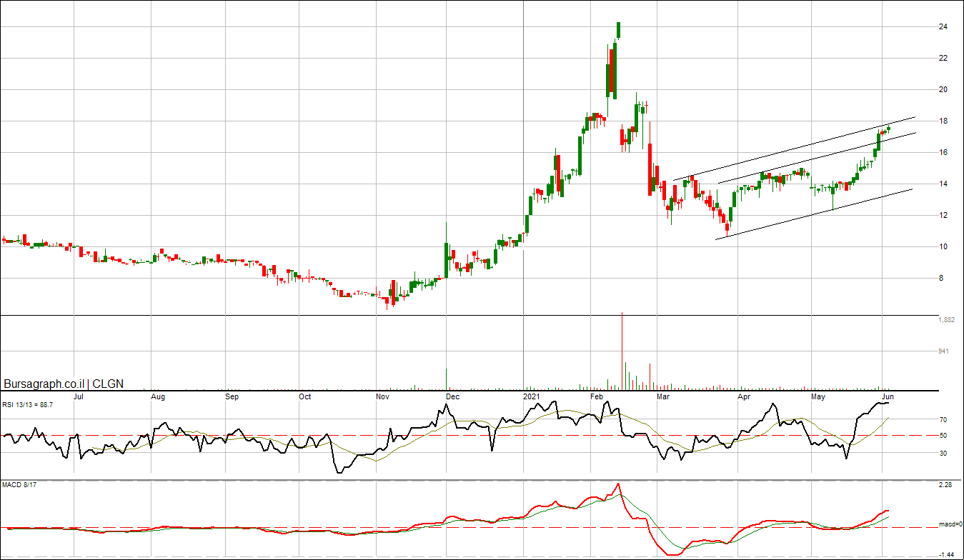The height and width of the screenshot is (560, 964).
Task: Select the Apr label on time axis
Action: [744, 396]
